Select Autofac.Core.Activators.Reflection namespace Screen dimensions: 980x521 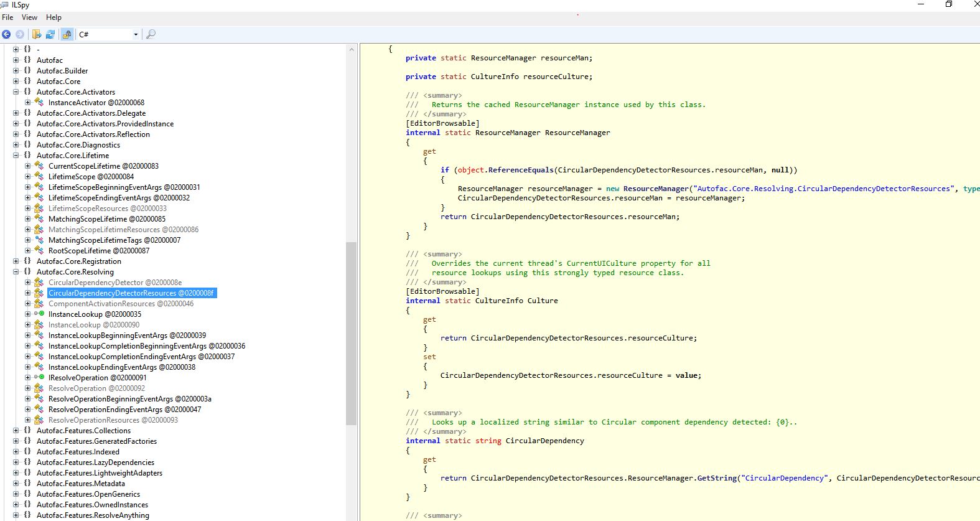point(93,134)
